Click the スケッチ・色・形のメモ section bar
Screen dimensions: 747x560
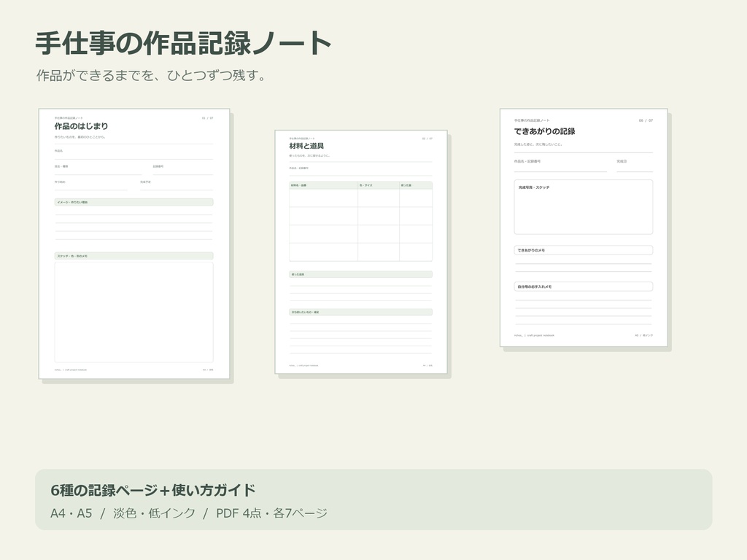pos(134,256)
